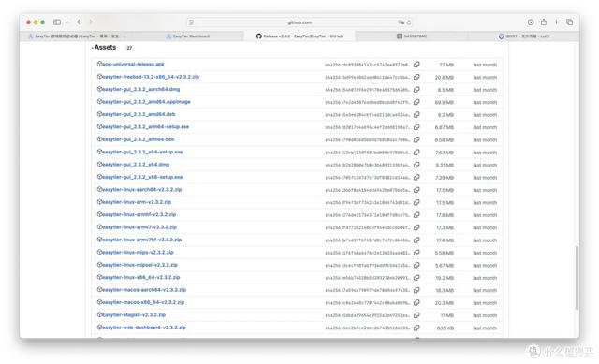The image size is (599, 364).
Task: Show the tab overview
Action: point(569,22)
